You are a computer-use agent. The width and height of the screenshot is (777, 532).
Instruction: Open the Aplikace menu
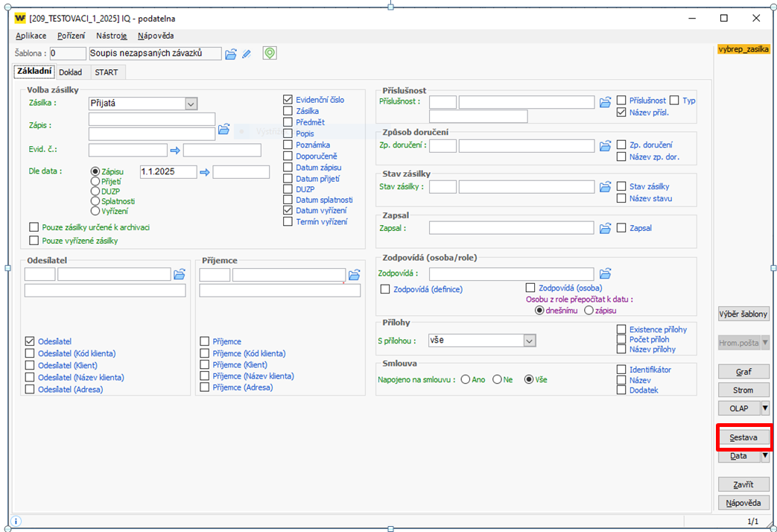(x=31, y=36)
